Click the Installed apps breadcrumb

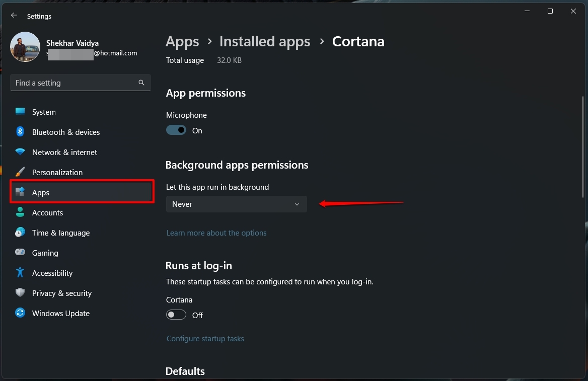[x=265, y=42]
